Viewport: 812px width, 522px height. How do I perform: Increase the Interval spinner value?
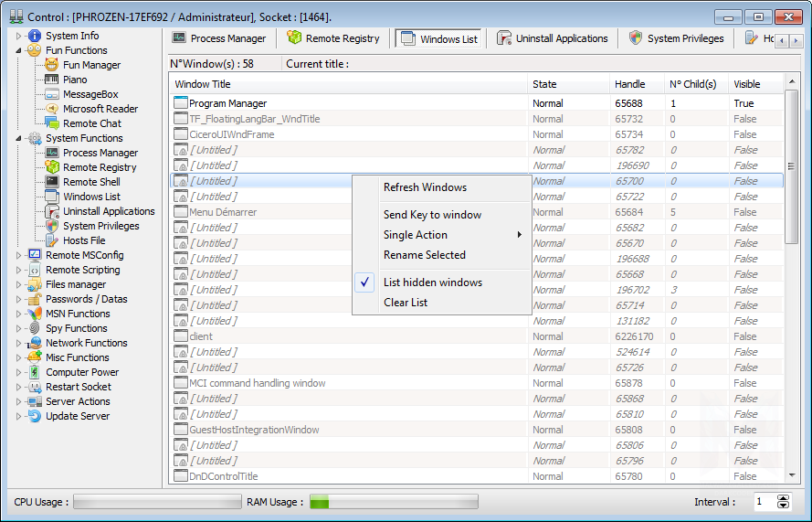[783, 498]
